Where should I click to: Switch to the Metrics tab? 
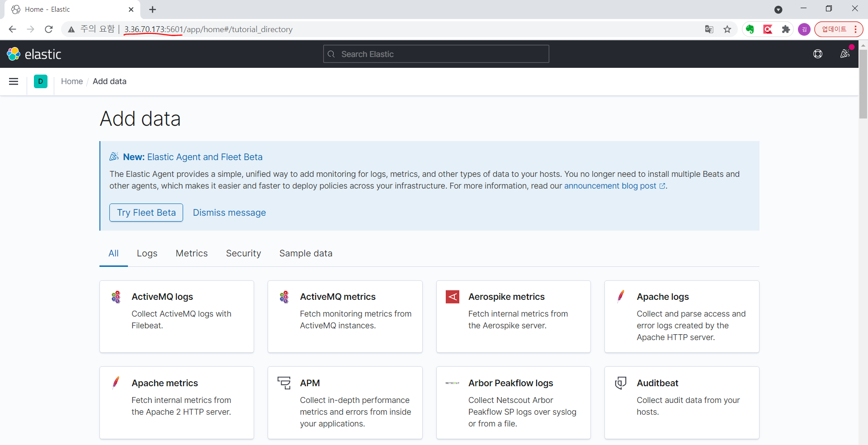click(x=192, y=253)
